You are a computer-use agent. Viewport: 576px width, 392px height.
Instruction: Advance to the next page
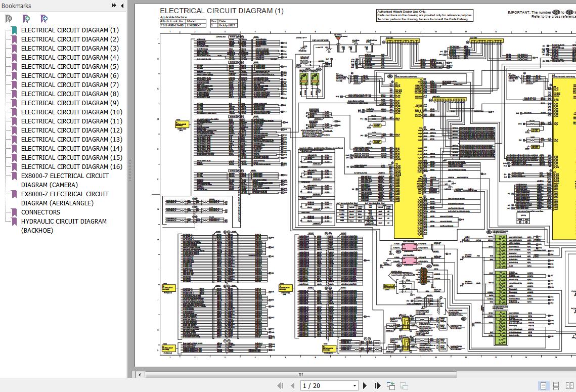coord(365,386)
